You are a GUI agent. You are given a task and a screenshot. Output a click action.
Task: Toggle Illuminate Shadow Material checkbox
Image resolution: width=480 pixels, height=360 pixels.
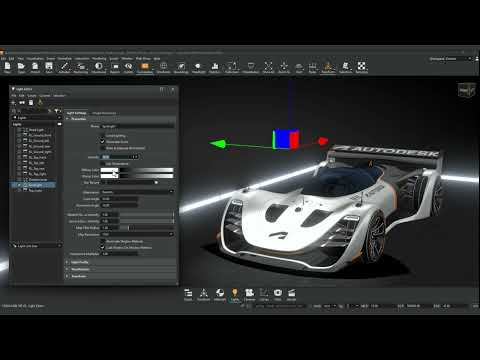coord(103,241)
